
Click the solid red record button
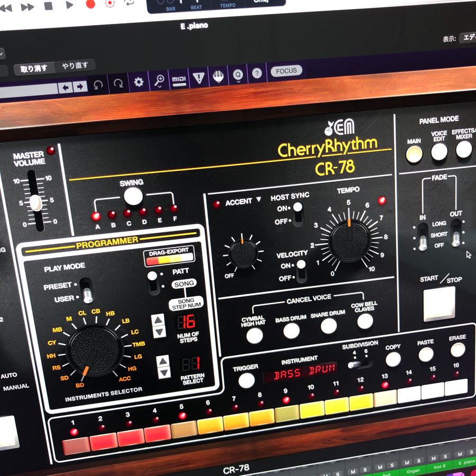click(x=90, y=4)
